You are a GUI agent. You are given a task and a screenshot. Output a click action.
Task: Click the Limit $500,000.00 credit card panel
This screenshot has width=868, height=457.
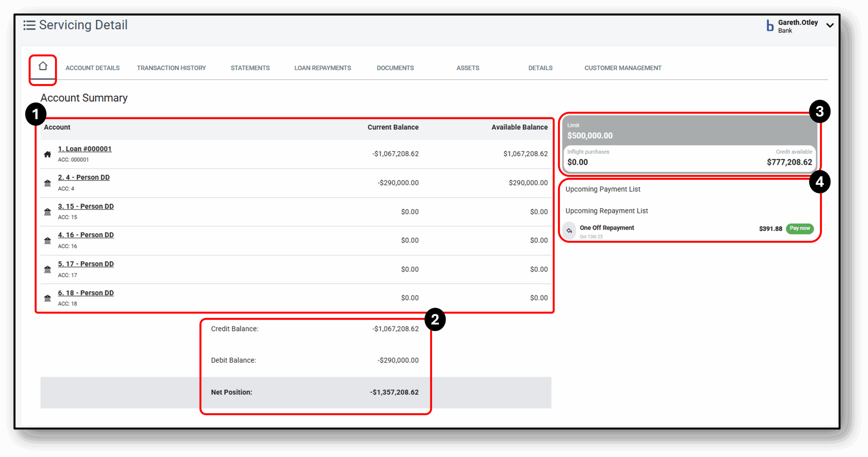click(690, 131)
